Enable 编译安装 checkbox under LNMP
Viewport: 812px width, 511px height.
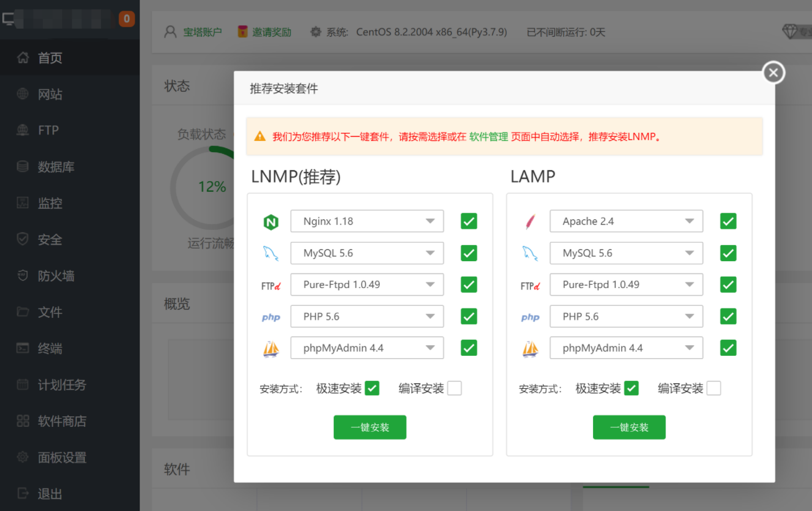(x=455, y=388)
